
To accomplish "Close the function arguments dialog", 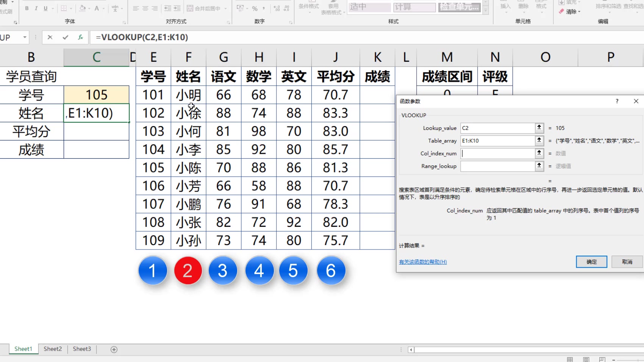I will click(636, 101).
